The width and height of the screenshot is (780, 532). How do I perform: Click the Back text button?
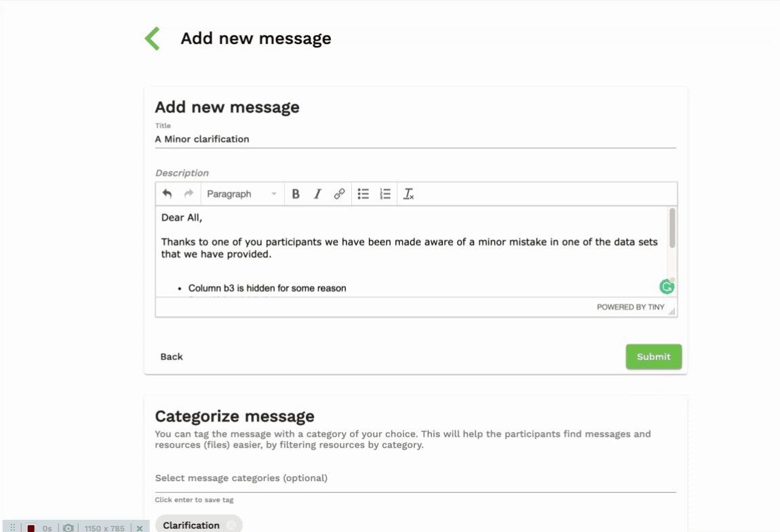pos(172,356)
